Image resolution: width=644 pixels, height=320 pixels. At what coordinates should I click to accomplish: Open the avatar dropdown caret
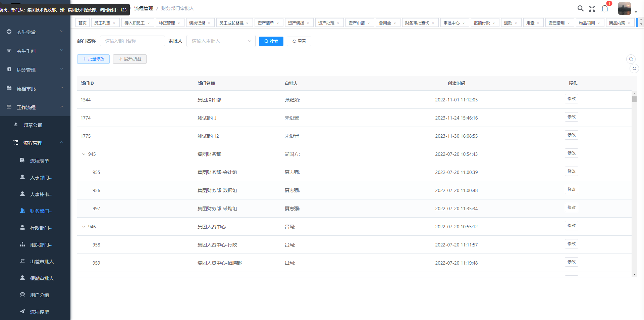636,12
